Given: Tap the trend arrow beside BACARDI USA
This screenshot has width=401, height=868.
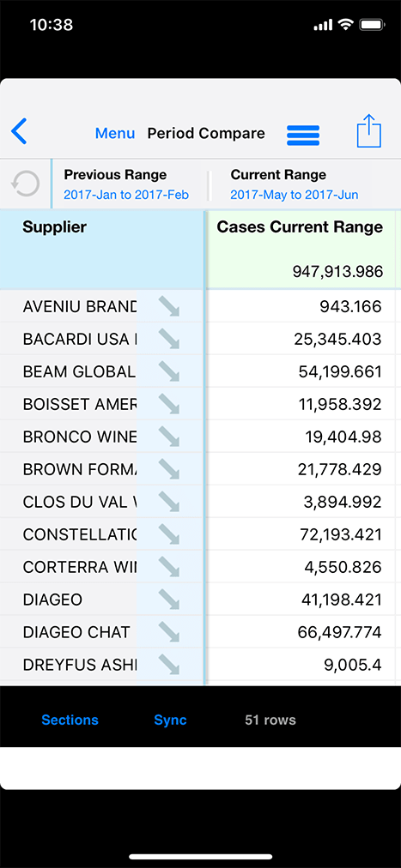Looking at the screenshot, I should (169, 339).
